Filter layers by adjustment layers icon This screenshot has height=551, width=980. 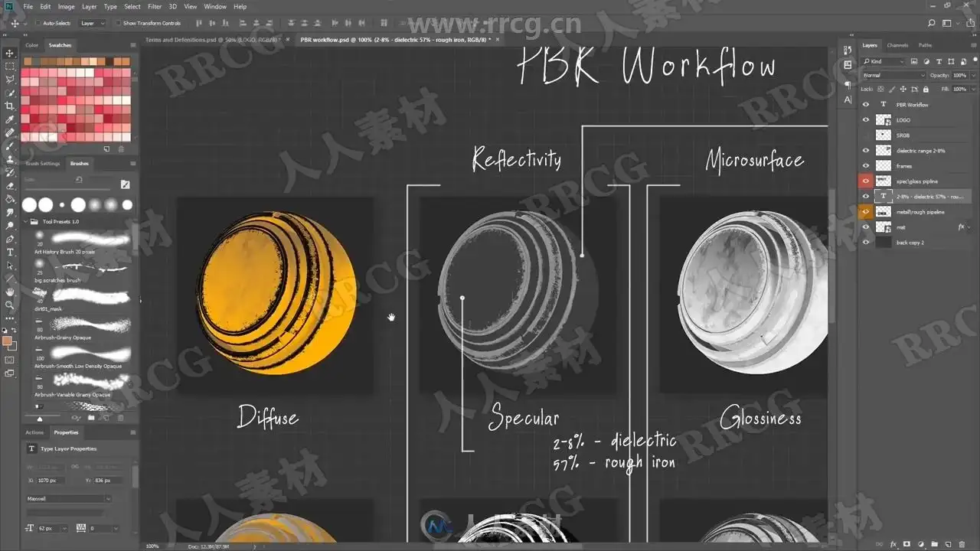[925, 61]
